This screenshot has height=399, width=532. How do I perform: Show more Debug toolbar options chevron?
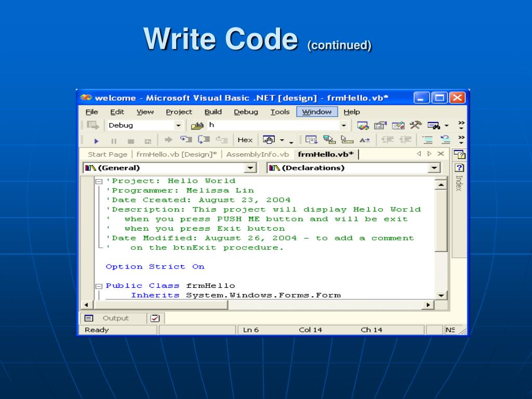pyautogui.click(x=461, y=139)
